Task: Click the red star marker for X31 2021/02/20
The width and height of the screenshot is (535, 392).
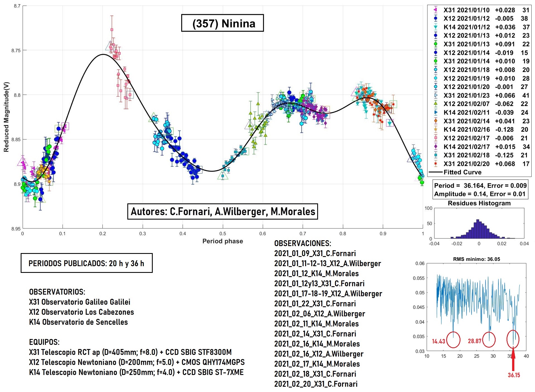Action: [x=435, y=164]
